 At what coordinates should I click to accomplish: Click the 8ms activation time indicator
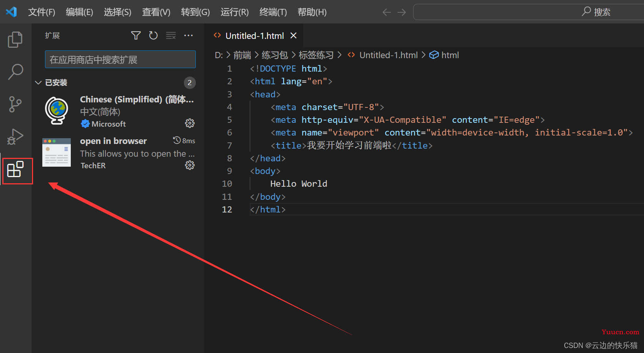pyautogui.click(x=184, y=141)
